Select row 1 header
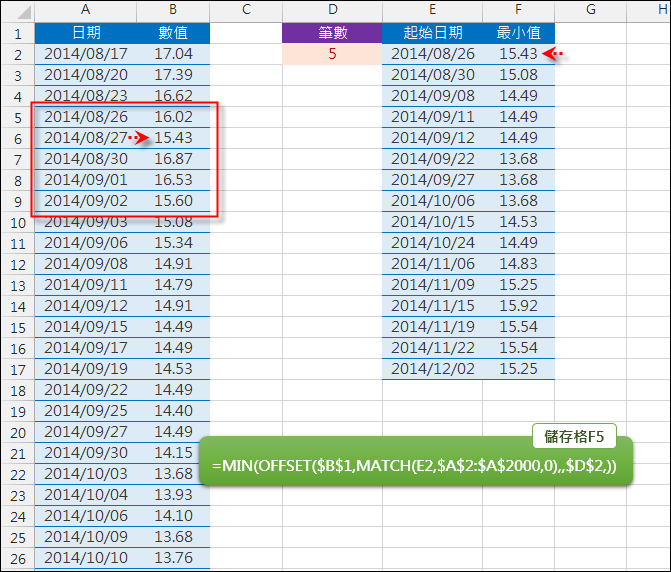Viewport: 671px width, 572px height. click(x=18, y=33)
